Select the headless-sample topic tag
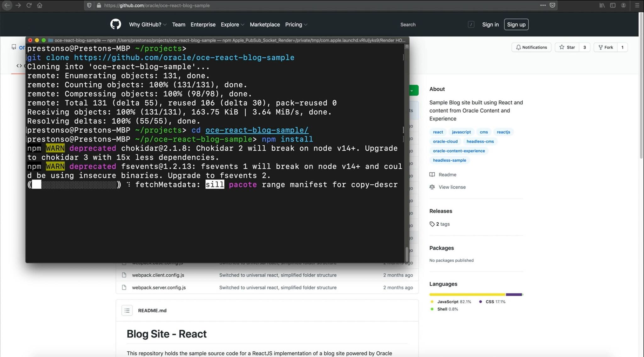The image size is (644, 357). pyautogui.click(x=449, y=160)
